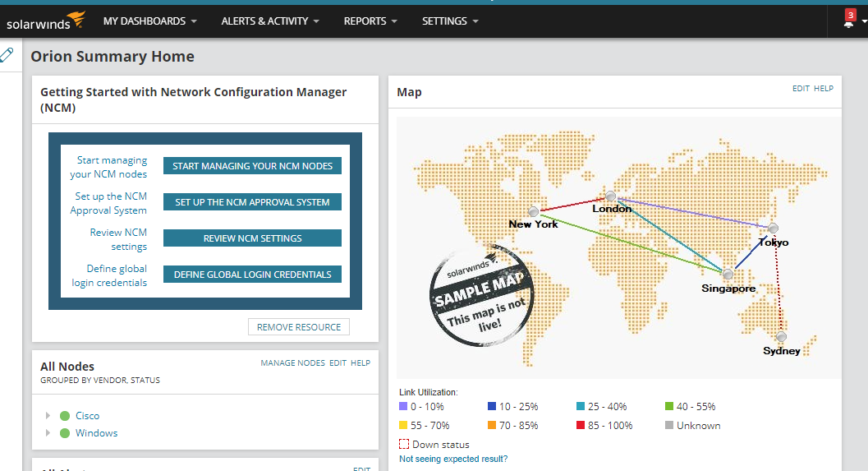
Task: Click the Remove Resource button
Action: 299,327
